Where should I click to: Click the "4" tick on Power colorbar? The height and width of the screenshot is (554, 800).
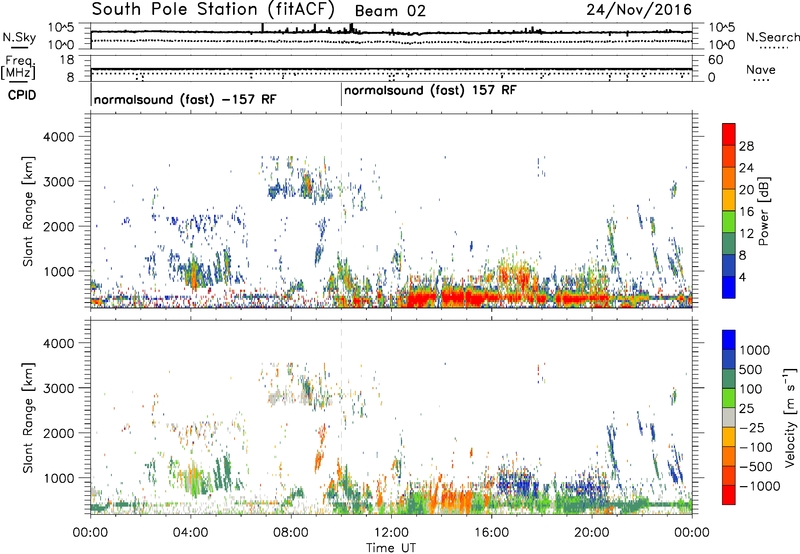(742, 277)
